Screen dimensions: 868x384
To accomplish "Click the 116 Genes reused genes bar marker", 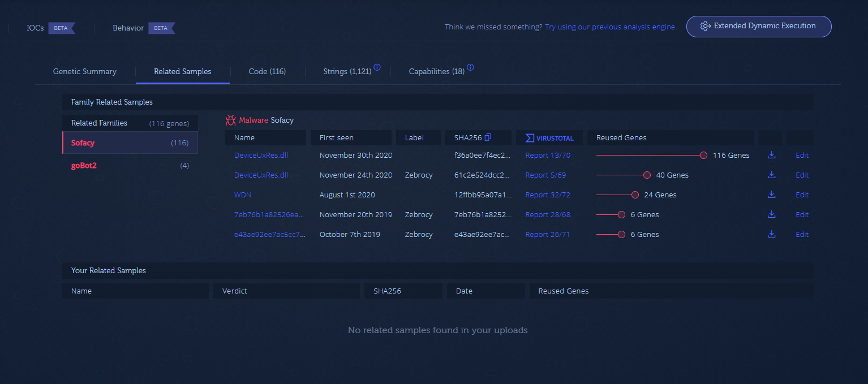I will pyautogui.click(x=703, y=156).
